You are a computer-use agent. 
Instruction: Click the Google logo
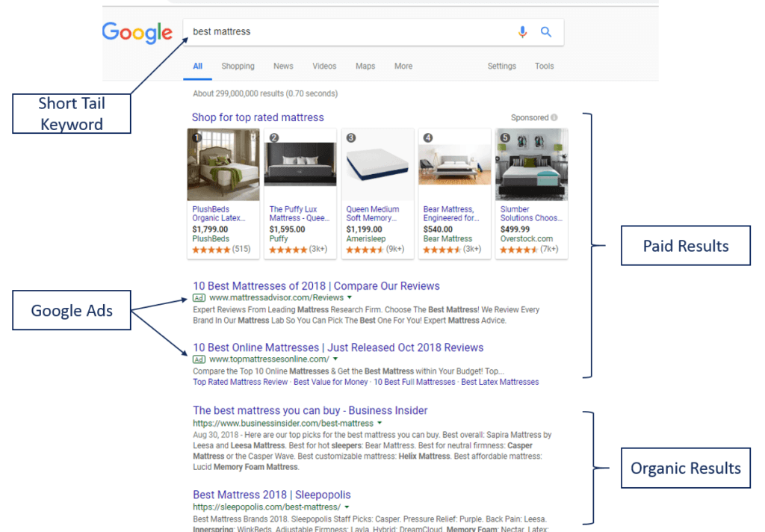pyautogui.click(x=137, y=33)
